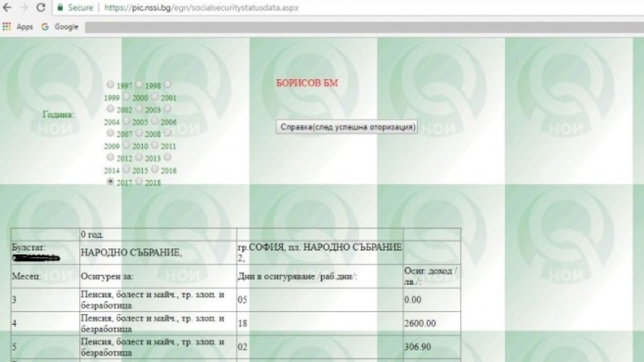Switch the year to 2018

tap(139, 181)
